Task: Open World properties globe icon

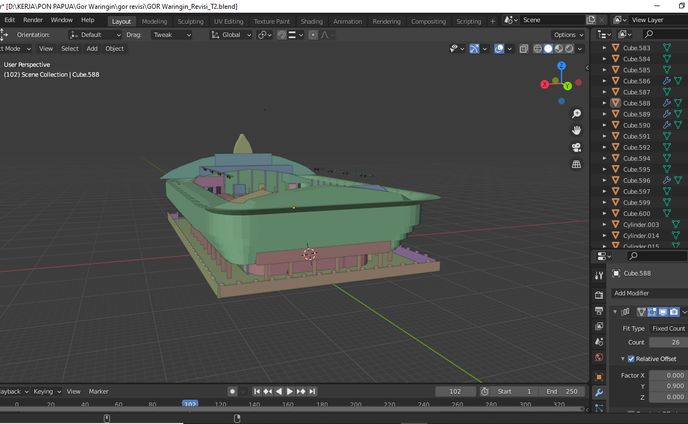Action: [599, 357]
